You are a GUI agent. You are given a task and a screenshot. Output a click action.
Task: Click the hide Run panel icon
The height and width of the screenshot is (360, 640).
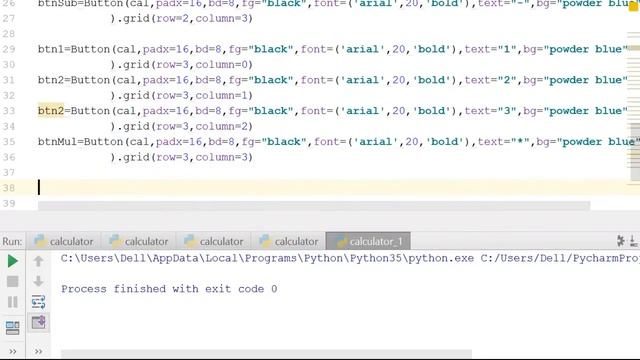pyautogui.click(x=633, y=241)
